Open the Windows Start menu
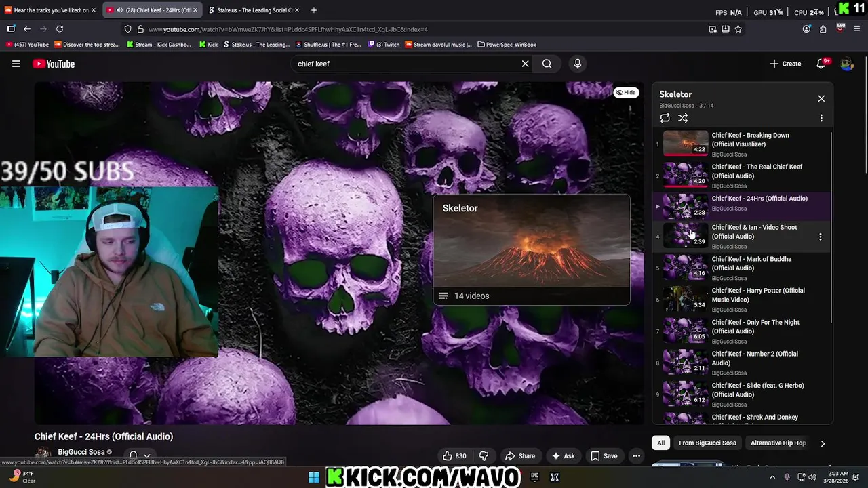The height and width of the screenshot is (488, 868). pos(314,477)
